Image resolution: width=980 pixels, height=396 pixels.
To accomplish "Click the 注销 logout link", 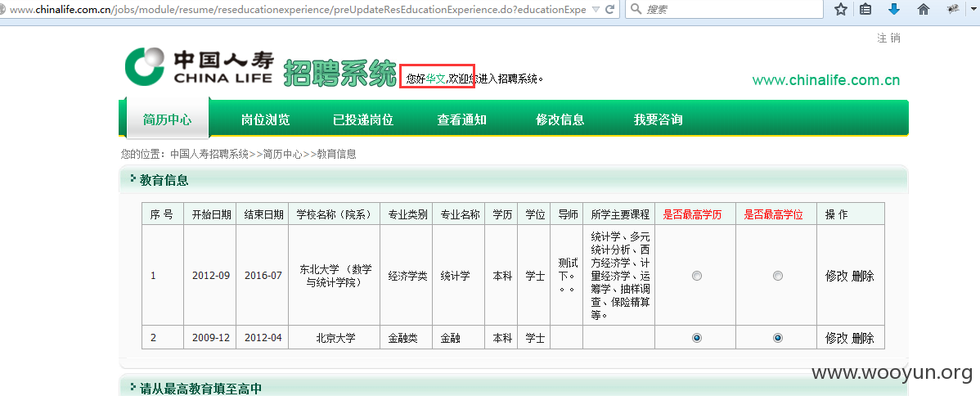I will coord(888,38).
